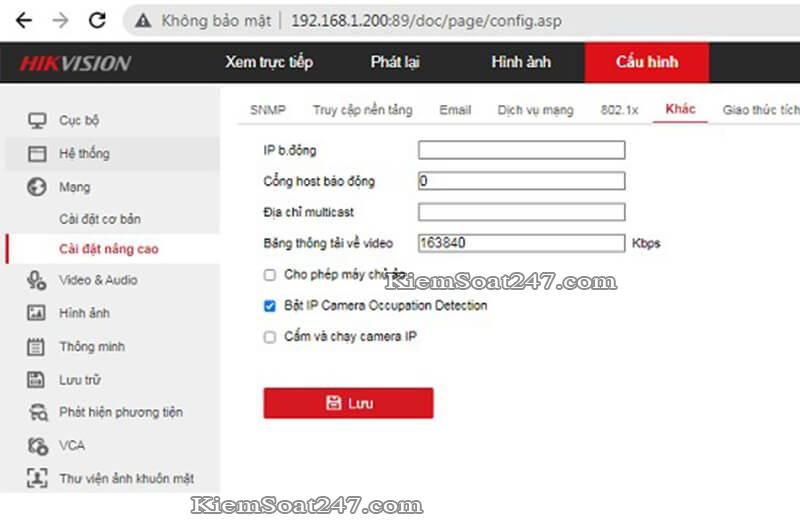Open the Xem trực tiếp menu

coord(269,62)
